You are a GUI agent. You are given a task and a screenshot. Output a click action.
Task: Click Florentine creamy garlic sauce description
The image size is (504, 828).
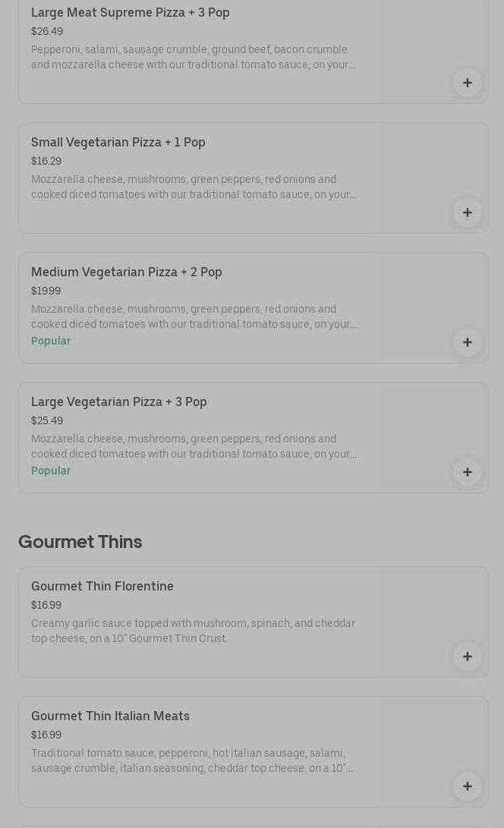[x=193, y=631]
